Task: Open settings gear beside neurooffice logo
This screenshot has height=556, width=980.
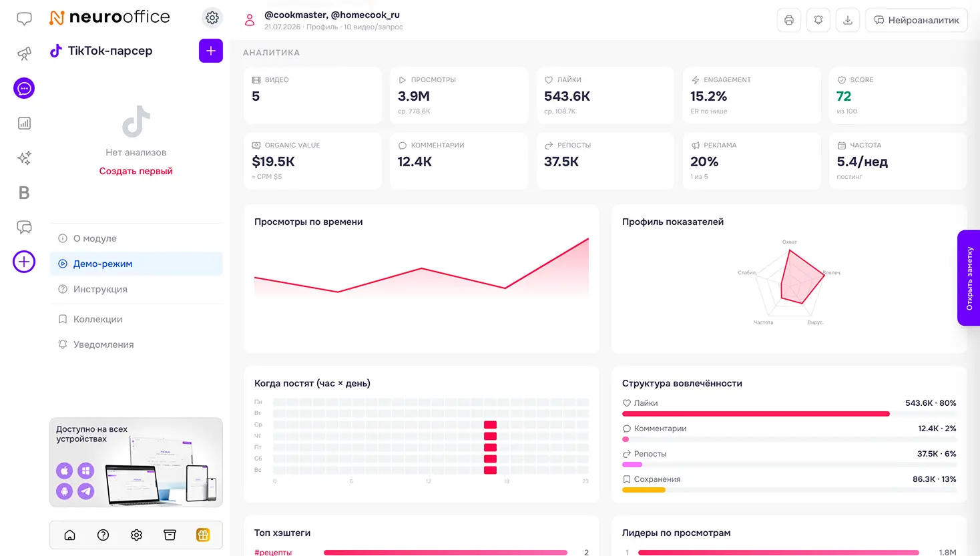Action: pyautogui.click(x=212, y=18)
